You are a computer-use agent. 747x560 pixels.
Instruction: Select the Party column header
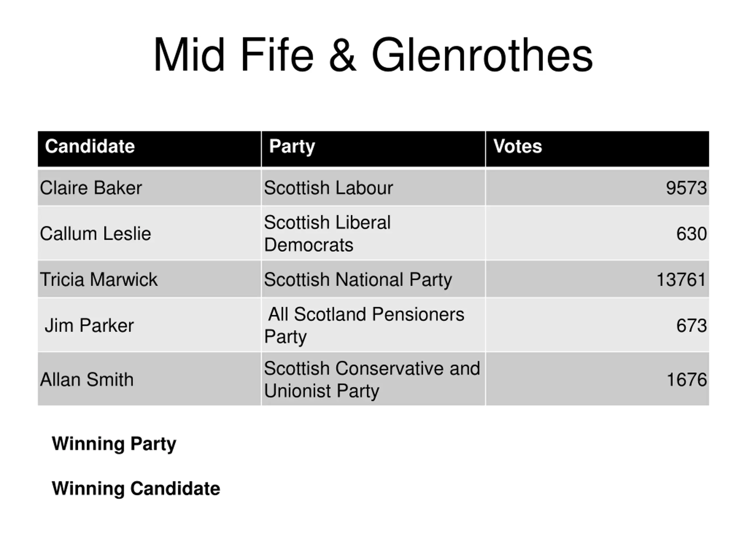coord(373,149)
